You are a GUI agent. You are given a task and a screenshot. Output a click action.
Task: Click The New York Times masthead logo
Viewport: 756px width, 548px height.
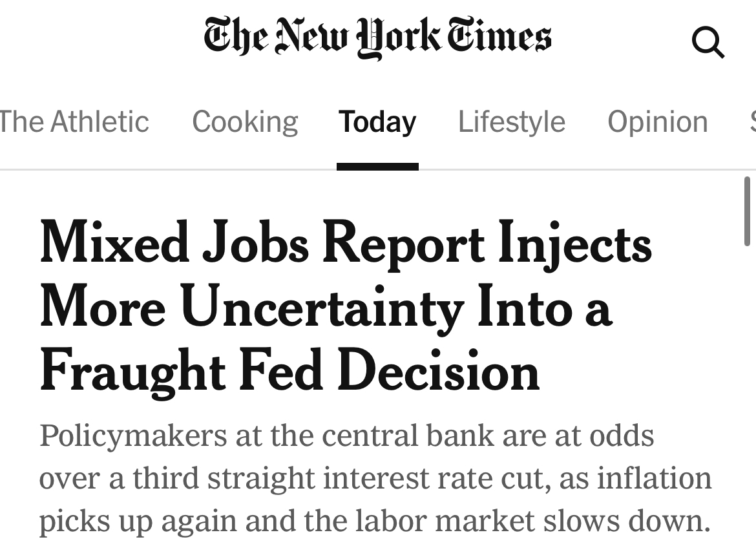(377, 38)
